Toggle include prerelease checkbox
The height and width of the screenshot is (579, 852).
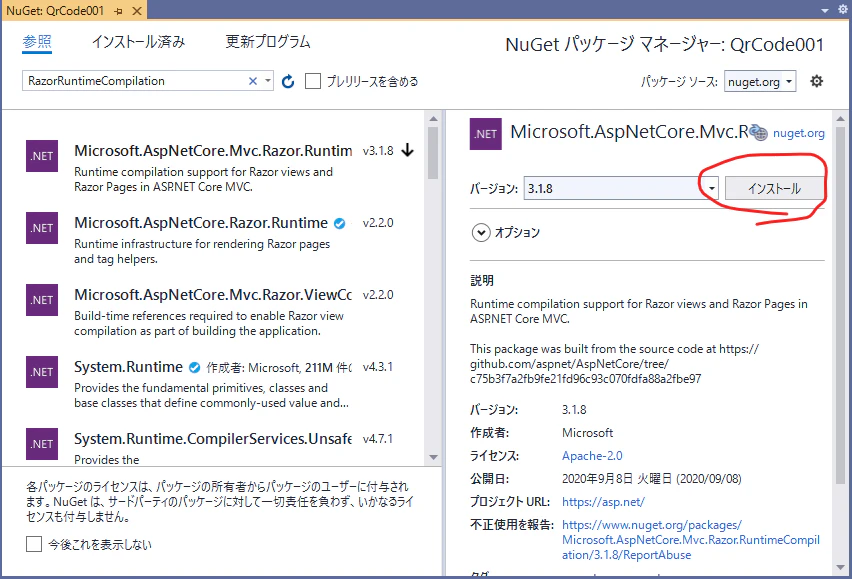click(313, 81)
